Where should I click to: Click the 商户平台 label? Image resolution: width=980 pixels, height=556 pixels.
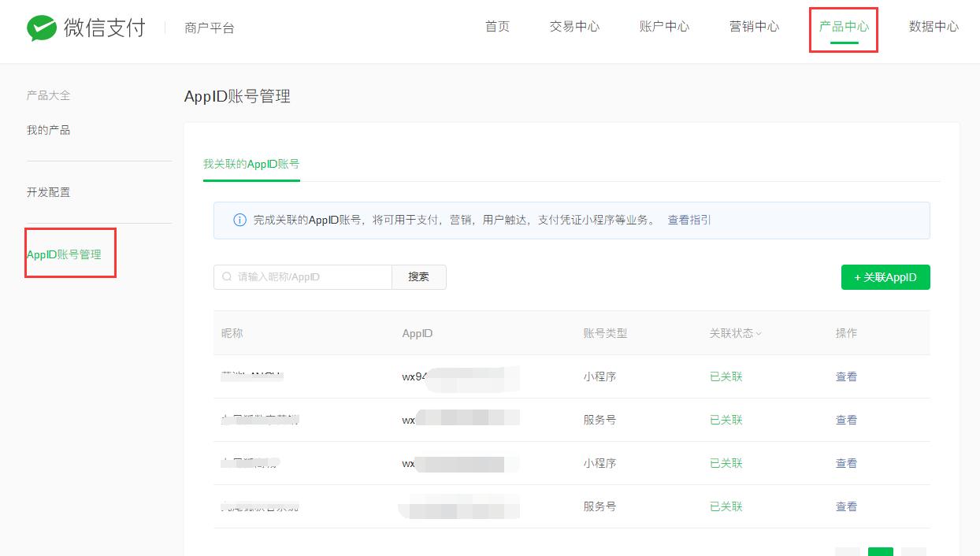tap(210, 28)
